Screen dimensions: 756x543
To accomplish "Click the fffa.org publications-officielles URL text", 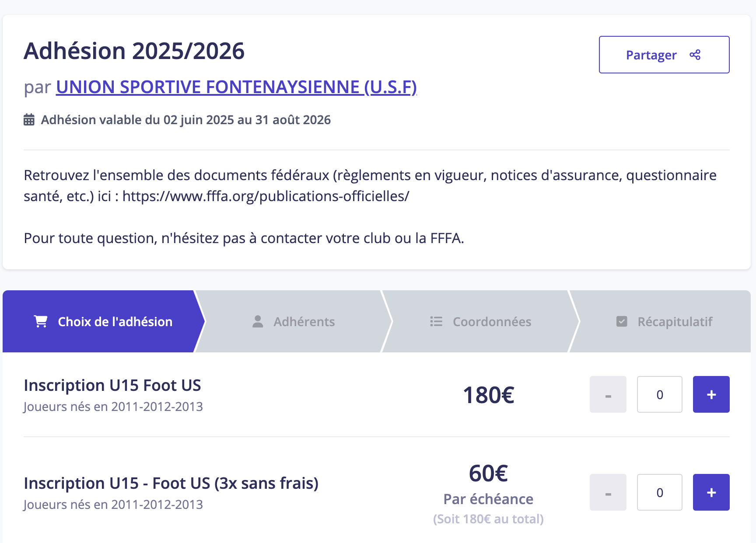I will (266, 196).
